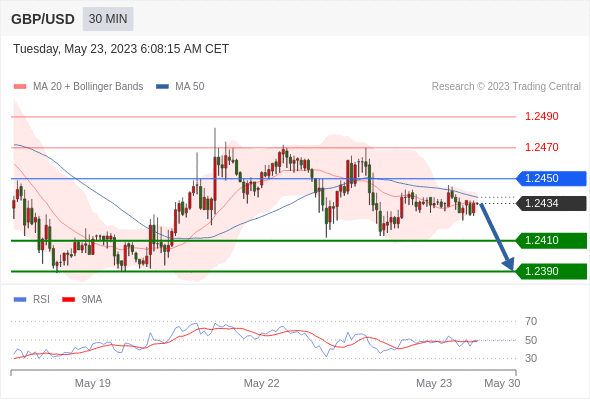Click the date and time line, May 23, 2023
Image resolution: width=590 pixels, height=400 pixels.
(121, 49)
